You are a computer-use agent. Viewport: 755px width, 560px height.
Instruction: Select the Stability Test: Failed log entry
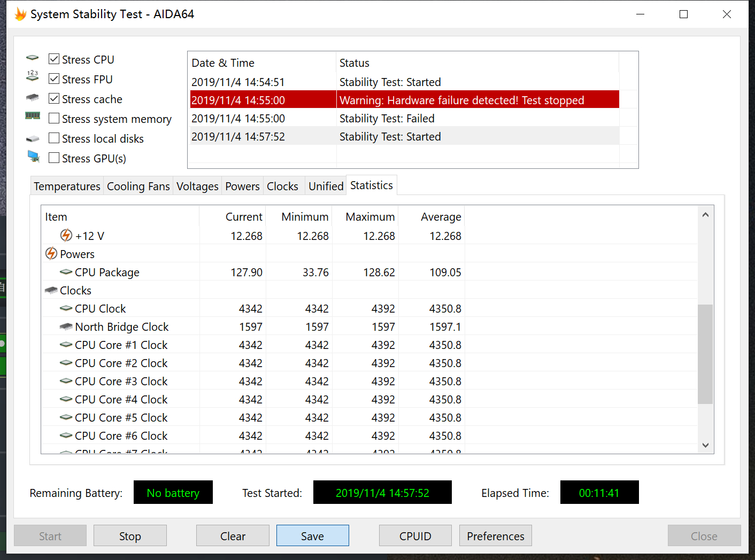[x=405, y=118]
